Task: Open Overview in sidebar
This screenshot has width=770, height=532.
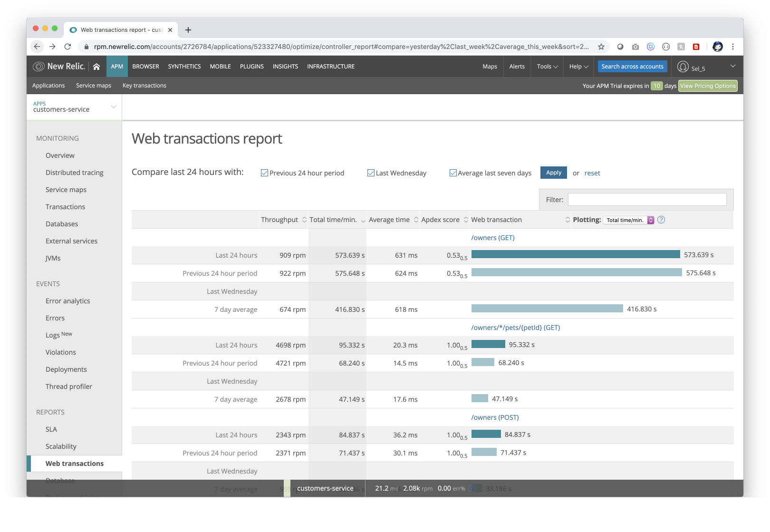Action: click(x=60, y=155)
